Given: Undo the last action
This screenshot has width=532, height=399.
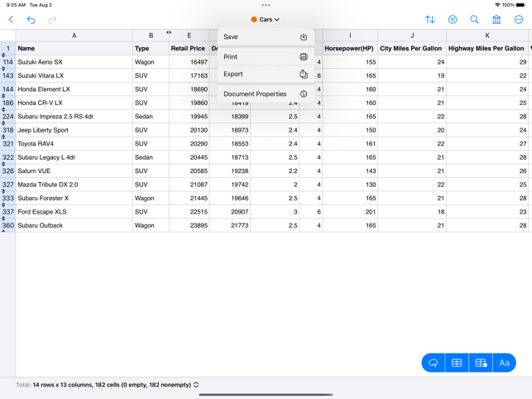Looking at the screenshot, I should click(31, 20).
